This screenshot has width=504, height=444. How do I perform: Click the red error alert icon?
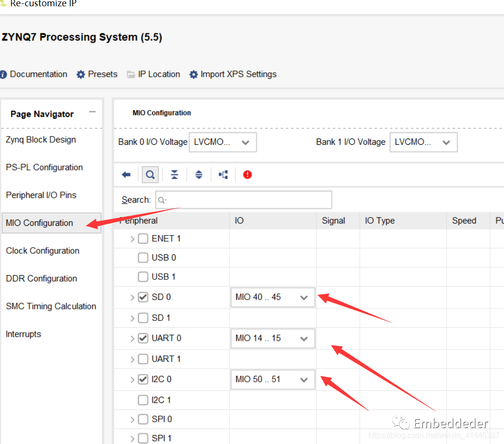[247, 175]
